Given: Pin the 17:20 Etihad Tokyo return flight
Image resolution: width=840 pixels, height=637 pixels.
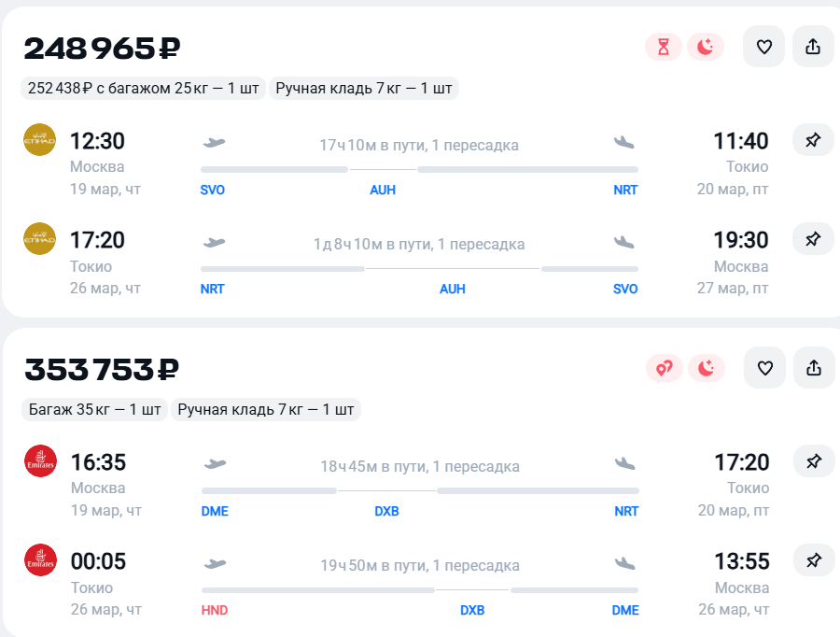Looking at the screenshot, I should 813,239.
